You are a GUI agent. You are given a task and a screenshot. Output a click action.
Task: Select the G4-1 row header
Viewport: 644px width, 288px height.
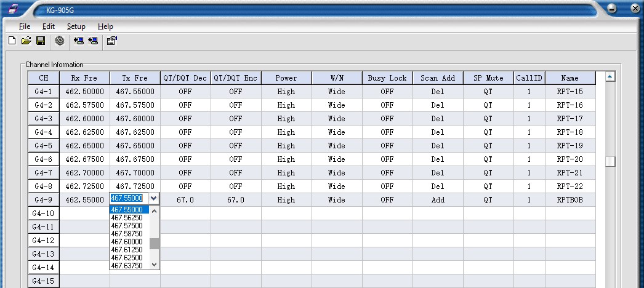click(44, 92)
